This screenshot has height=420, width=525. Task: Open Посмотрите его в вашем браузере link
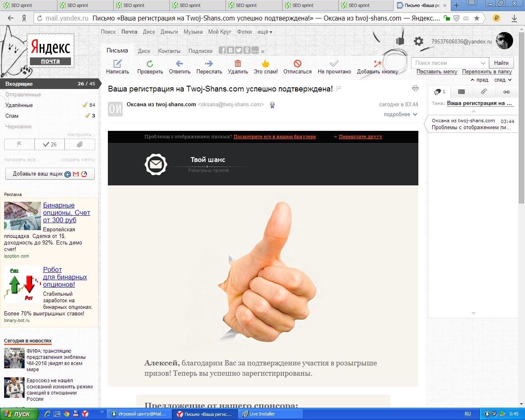pos(275,137)
